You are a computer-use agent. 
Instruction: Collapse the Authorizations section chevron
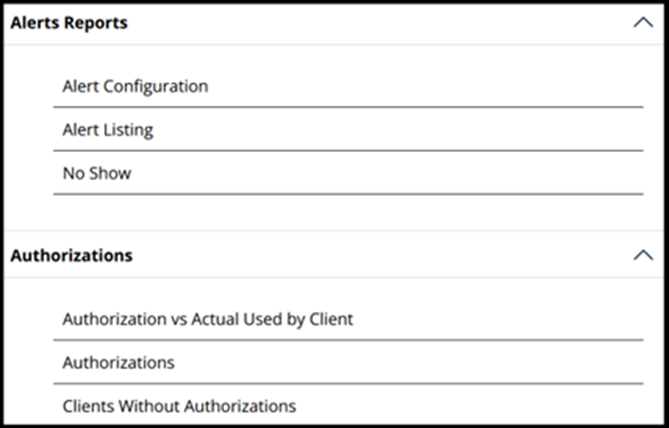(643, 255)
